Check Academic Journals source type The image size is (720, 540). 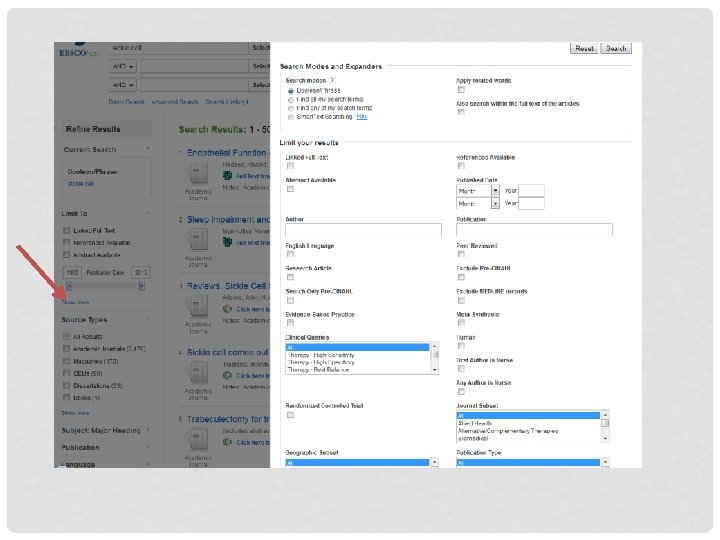point(67,349)
